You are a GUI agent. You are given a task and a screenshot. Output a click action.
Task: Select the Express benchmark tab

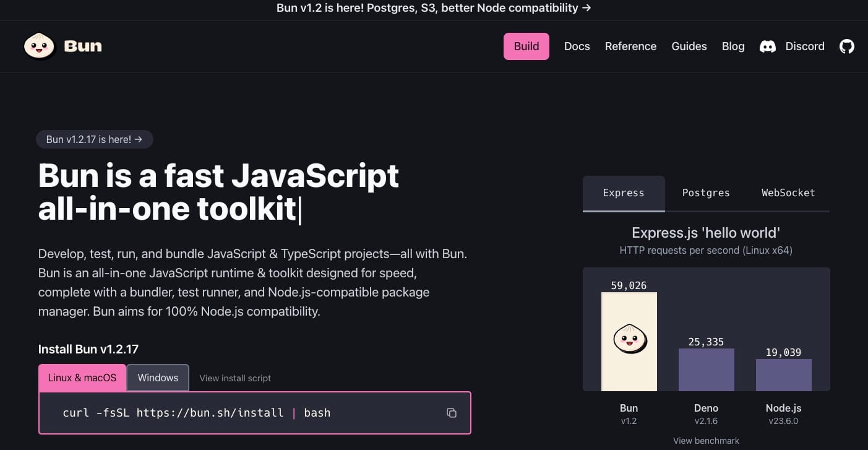pyautogui.click(x=623, y=193)
